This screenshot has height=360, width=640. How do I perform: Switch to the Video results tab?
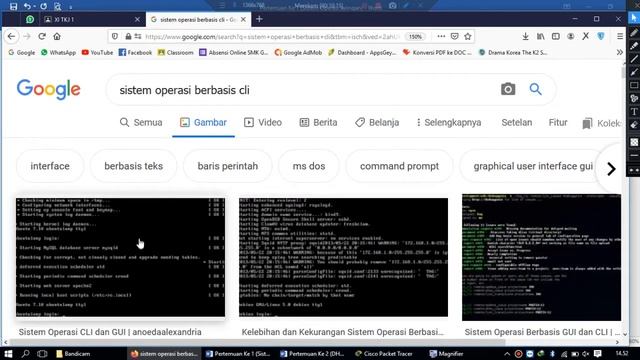263,122
